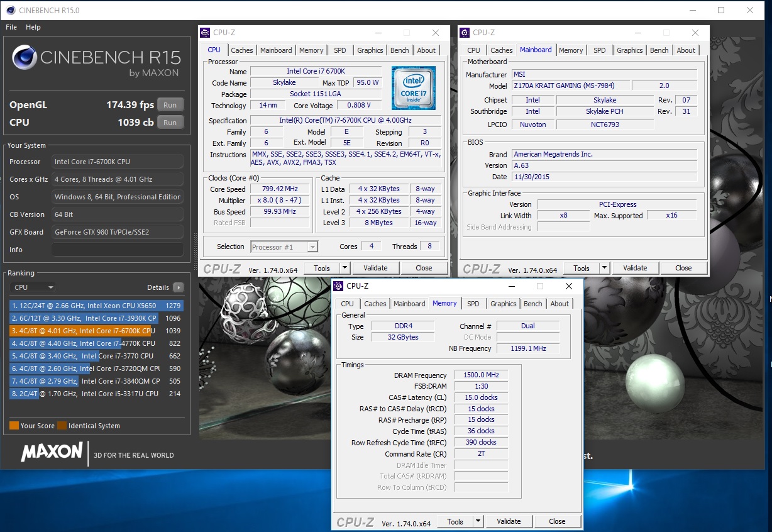Run the OpenGL benchmark
The height and width of the screenshot is (532, 772).
tap(170, 105)
